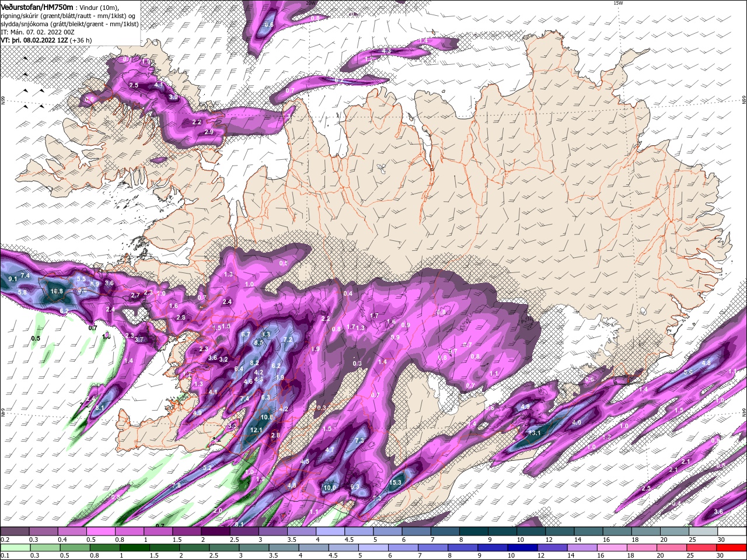Click the 16.8 precipitation value on the map
This screenshot has height=560, width=747.
point(57,291)
